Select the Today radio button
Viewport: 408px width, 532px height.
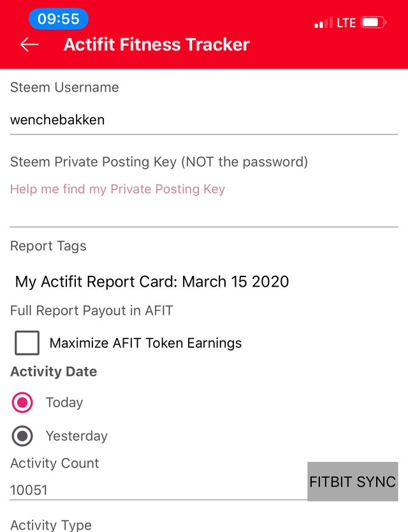[22, 403]
